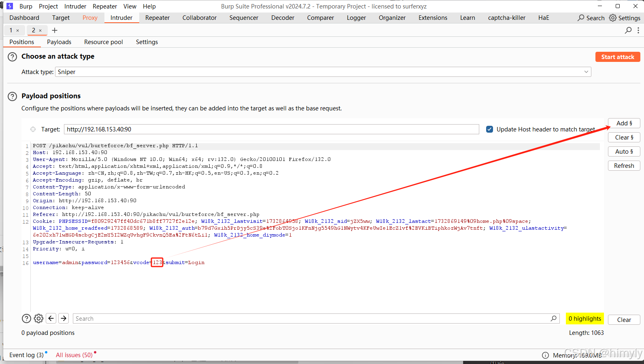Go to the next search match arrow
The image size is (644, 364).
click(x=64, y=318)
